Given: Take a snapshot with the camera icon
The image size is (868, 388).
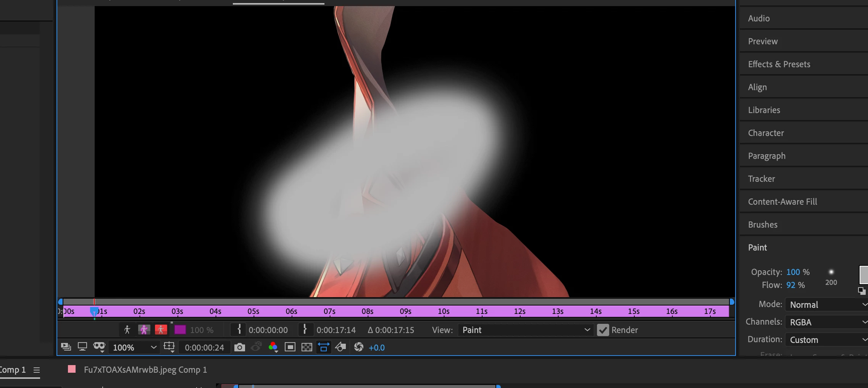Looking at the screenshot, I should point(240,347).
